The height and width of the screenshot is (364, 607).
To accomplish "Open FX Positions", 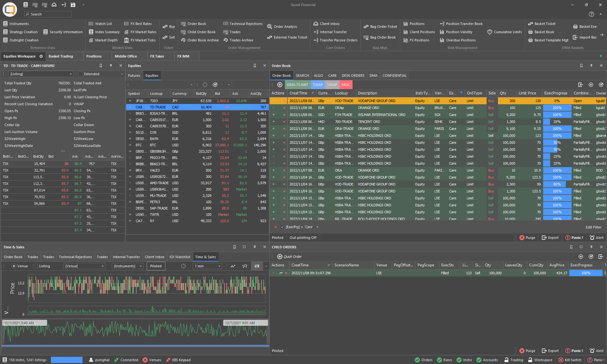I will 416,40.
